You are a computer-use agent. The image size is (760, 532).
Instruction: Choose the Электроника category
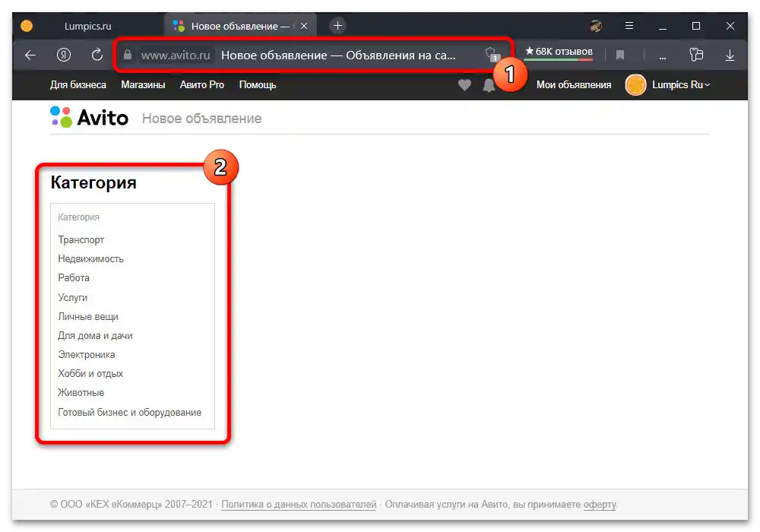point(87,355)
